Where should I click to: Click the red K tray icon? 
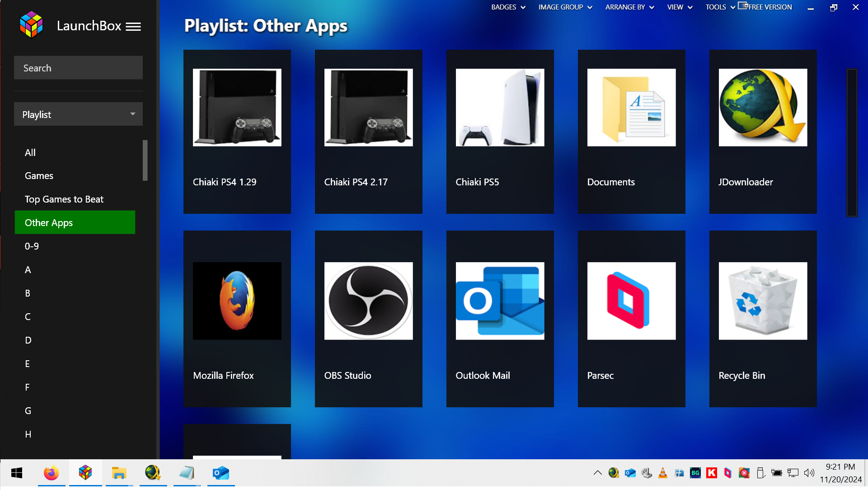(712, 473)
